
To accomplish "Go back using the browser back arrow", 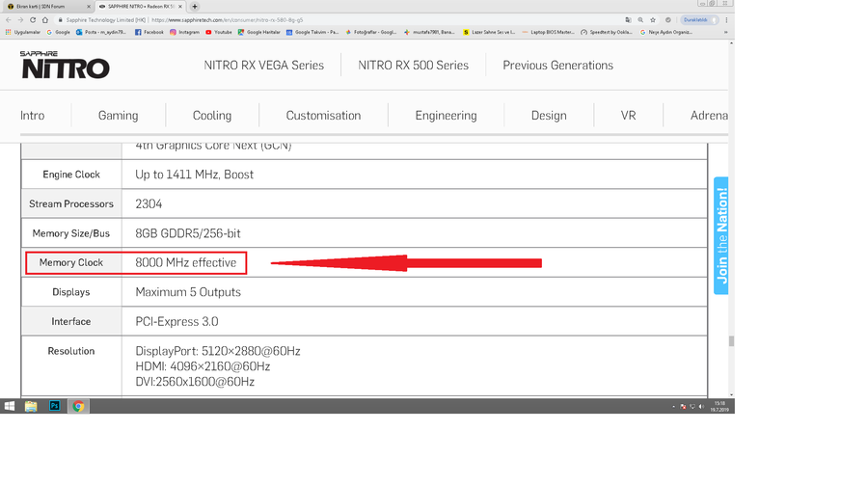I will tap(9, 20).
